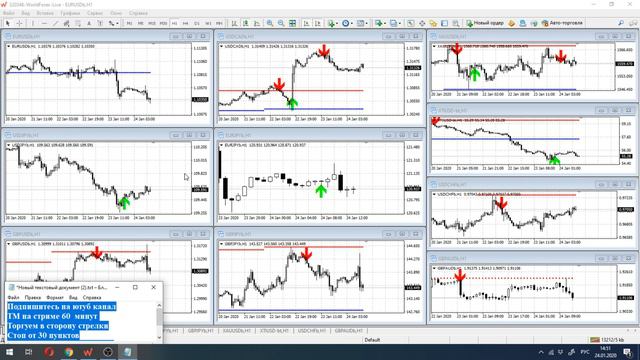The image size is (640, 360).
Task: Switch to the XAUUSD H1 chart tab
Action: (237, 331)
